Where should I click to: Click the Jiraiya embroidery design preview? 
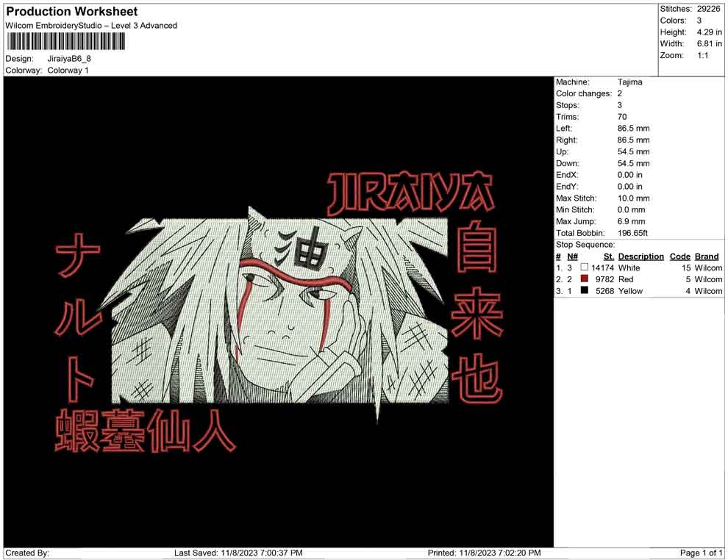pos(279,312)
